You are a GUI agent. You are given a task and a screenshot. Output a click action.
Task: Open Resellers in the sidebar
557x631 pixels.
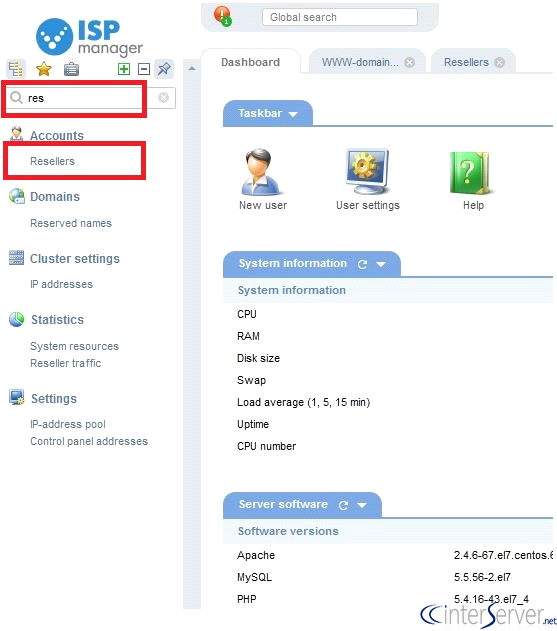pos(52,161)
